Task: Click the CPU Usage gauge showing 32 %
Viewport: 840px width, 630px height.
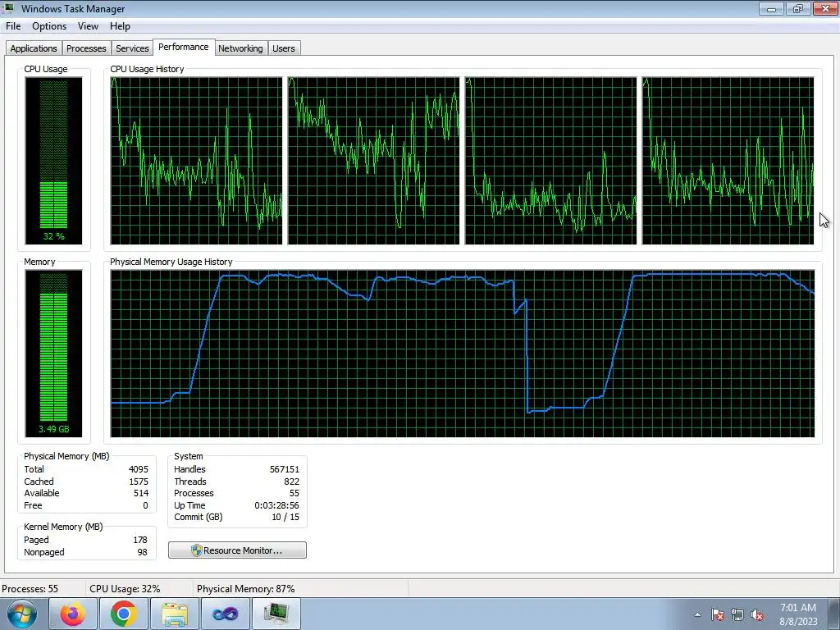Action: (53, 161)
